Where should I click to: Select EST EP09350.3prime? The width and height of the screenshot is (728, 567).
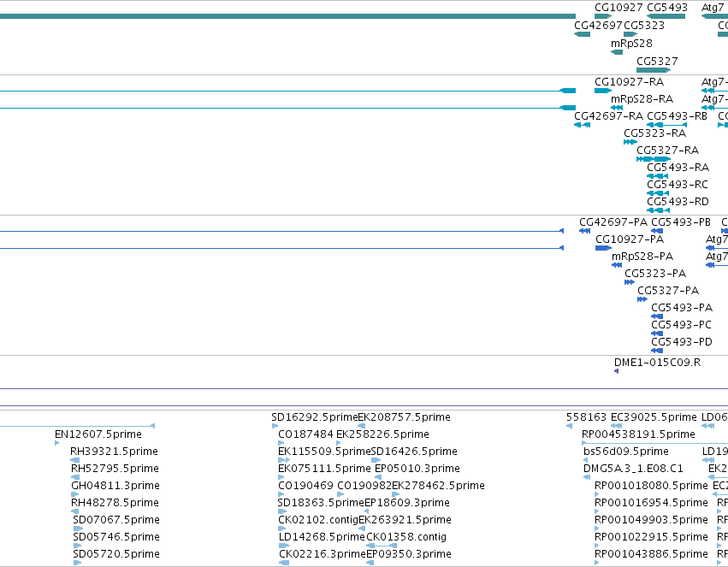[370, 564]
